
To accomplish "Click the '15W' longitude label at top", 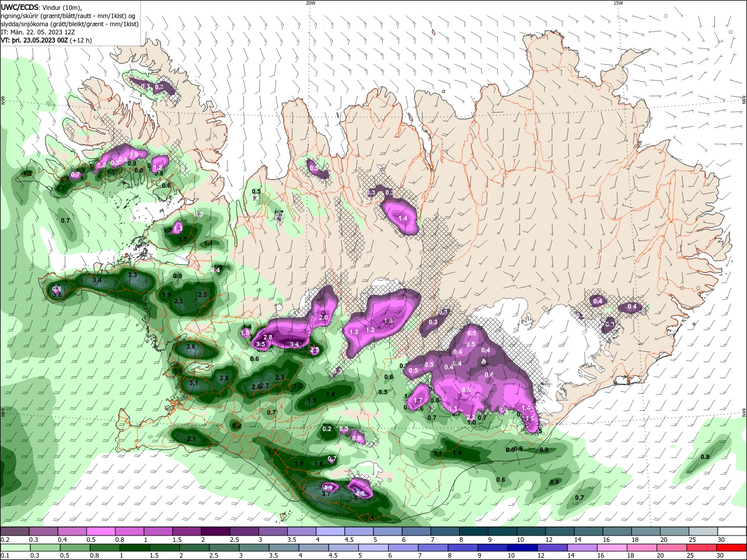I will pyautogui.click(x=618, y=3).
